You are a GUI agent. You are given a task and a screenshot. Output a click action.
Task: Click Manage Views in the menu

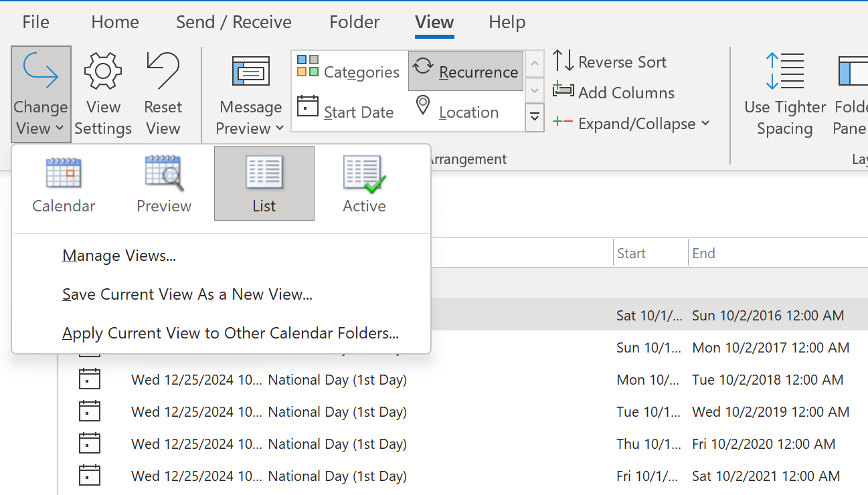(119, 255)
